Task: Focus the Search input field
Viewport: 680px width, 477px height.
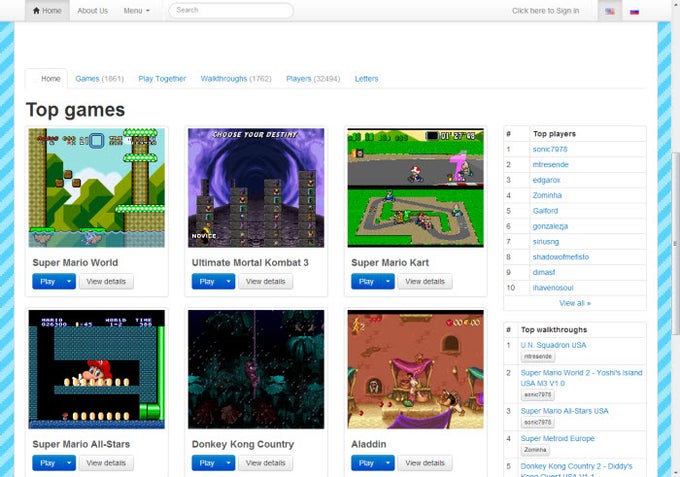Action: tap(231, 10)
